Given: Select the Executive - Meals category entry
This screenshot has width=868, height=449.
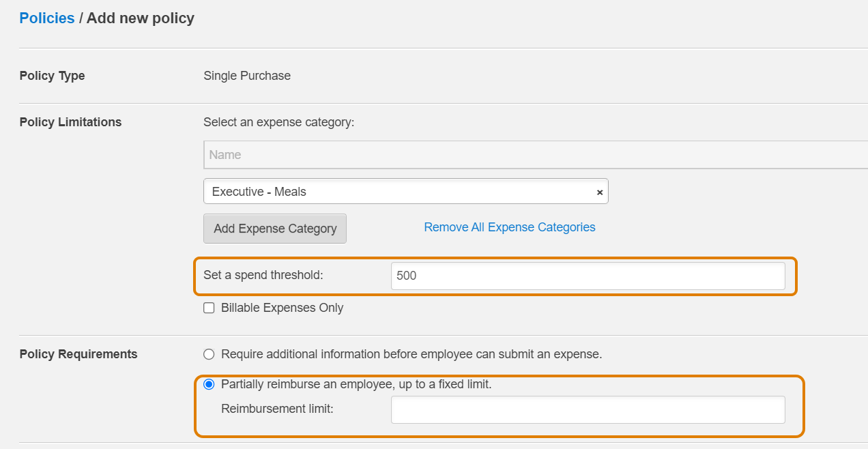Looking at the screenshot, I should (405, 192).
